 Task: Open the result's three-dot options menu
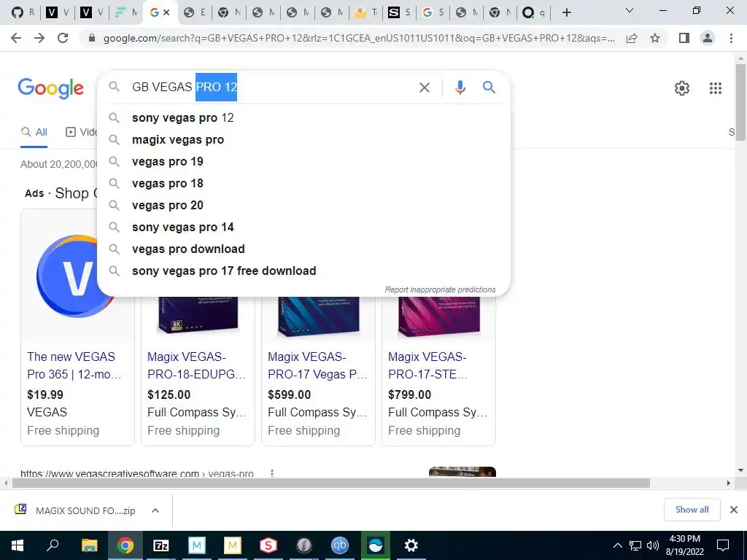(272, 472)
